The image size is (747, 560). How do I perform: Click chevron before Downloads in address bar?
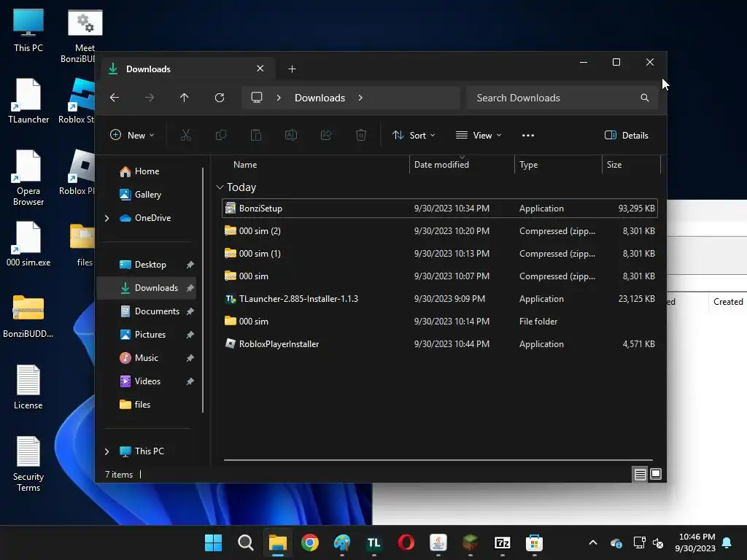279,98
